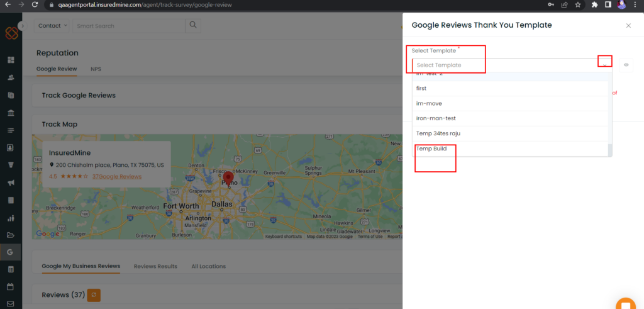Open the contact card icon in sidebar

click(11, 147)
